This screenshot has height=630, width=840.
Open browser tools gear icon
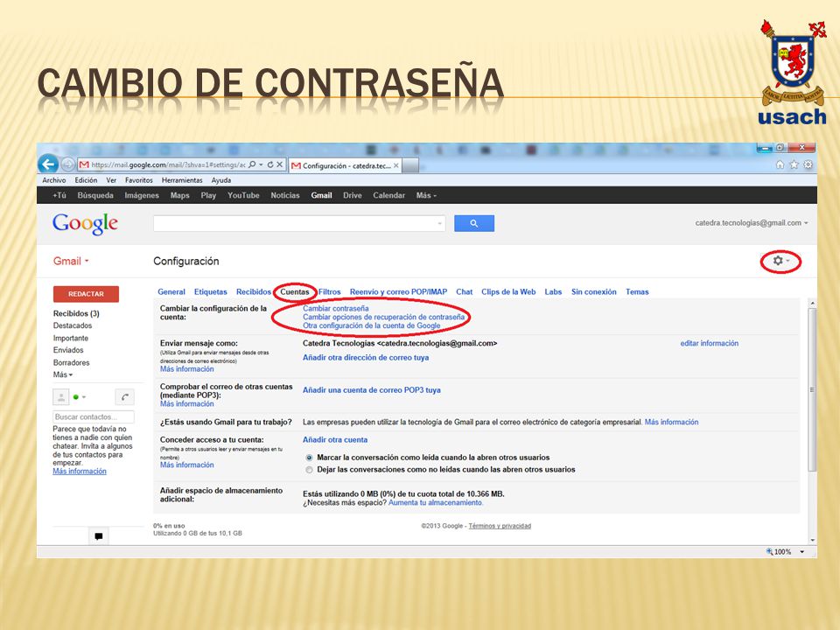[808, 164]
